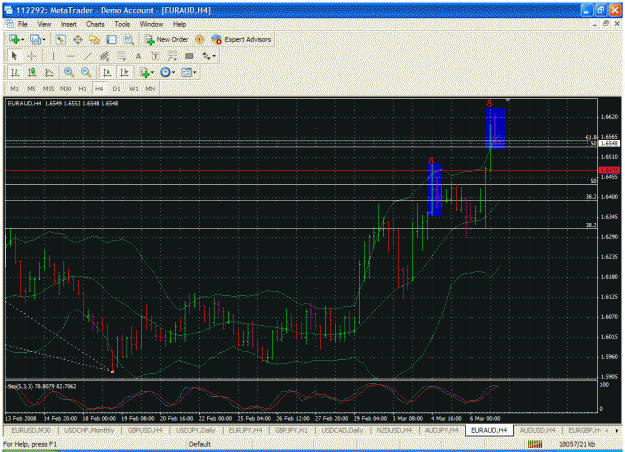Switch to the USDJPY,Daily chart tab
This screenshot has height=452, width=625.
click(x=196, y=430)
